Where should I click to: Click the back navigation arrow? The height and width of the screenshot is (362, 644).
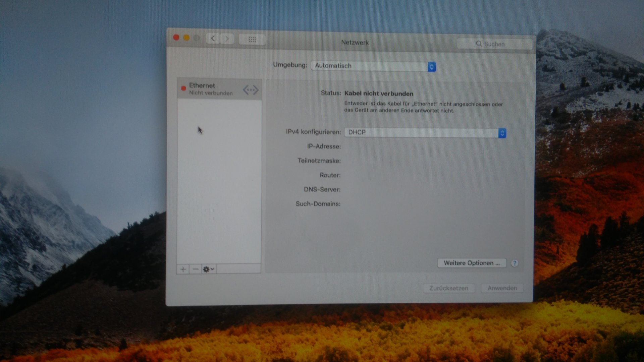pos(213,39)
